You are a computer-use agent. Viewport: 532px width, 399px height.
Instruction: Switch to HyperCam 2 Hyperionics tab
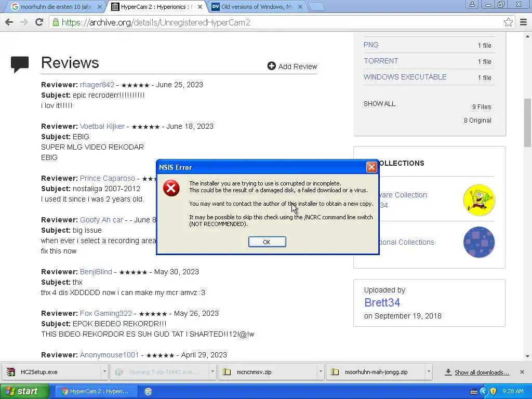coord(157,7)
